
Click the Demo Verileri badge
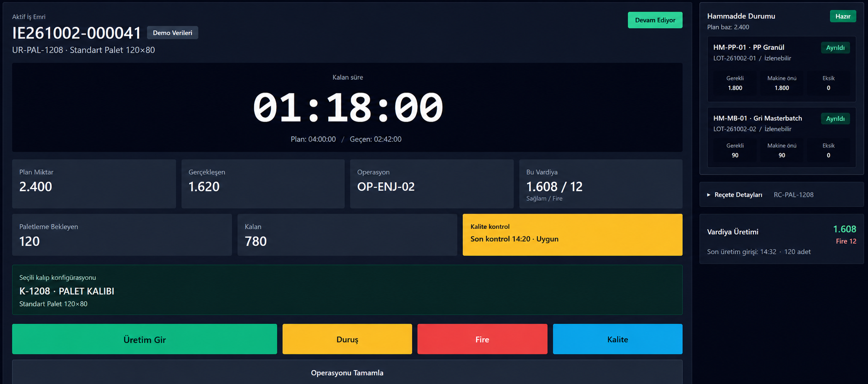[x=173, y=33]
